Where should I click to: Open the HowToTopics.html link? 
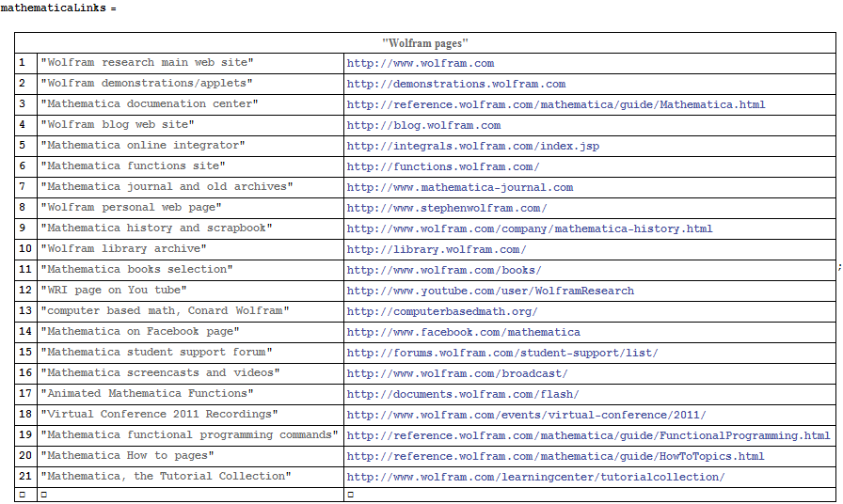(555, 457)
